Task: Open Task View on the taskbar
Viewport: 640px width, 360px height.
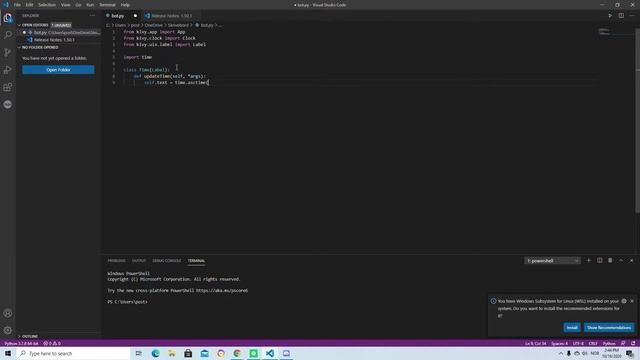Action: 139,353
